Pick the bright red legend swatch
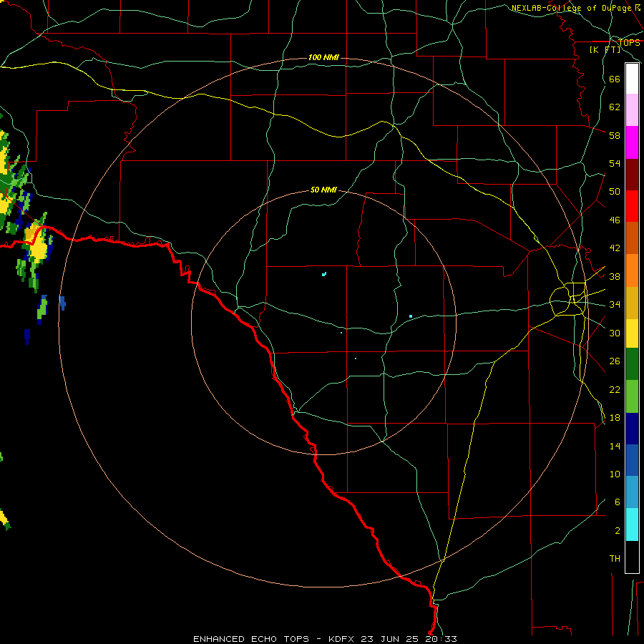This screenshot has height=644, width=644. [x=632, y=206]
